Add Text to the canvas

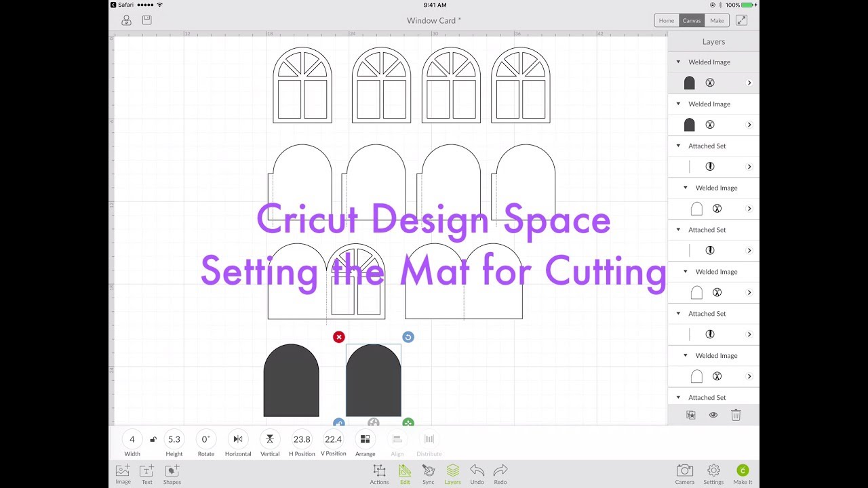pyautogui.click(x=146, y=474)
